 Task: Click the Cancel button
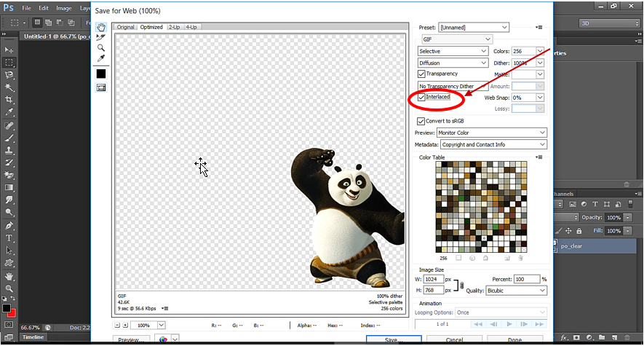(454, 340)
